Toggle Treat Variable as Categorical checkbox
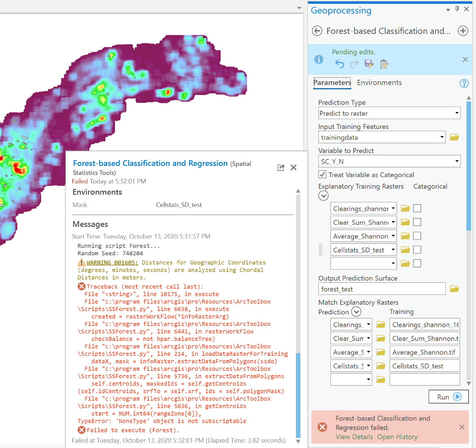476x448 pixels. point(322,175)
